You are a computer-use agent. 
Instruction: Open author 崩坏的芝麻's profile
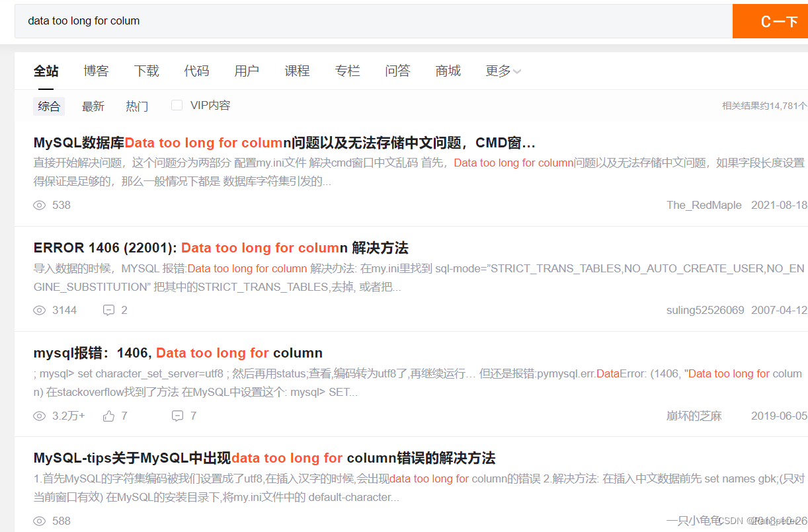(694, 416)
